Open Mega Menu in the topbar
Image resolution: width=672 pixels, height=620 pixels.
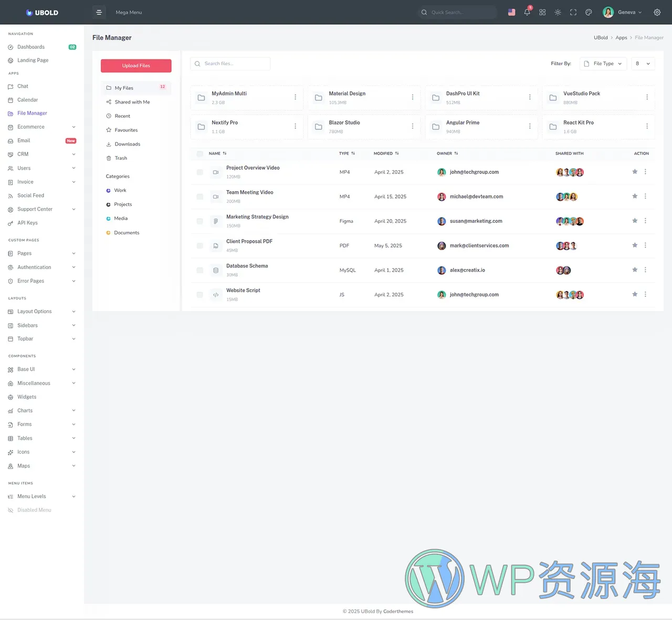click(128, 12)
